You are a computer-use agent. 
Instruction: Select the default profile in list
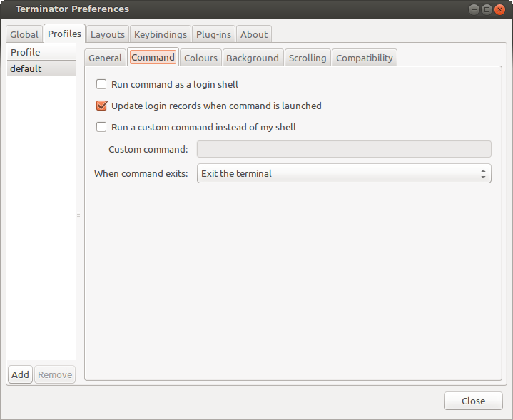pos(41,68)
